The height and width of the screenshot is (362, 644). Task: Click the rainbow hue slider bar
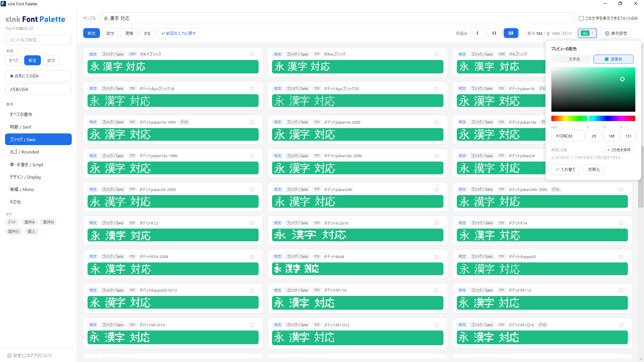coord(593,118)
